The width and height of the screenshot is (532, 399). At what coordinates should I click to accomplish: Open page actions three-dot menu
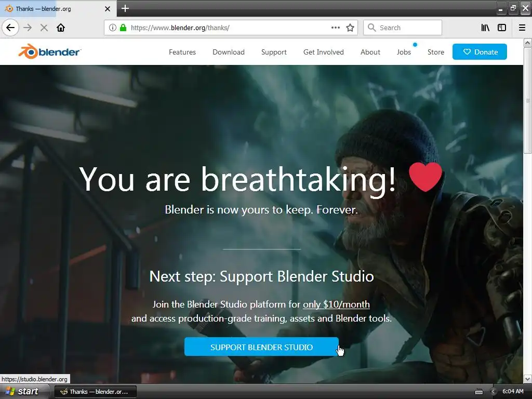[336, 28]
